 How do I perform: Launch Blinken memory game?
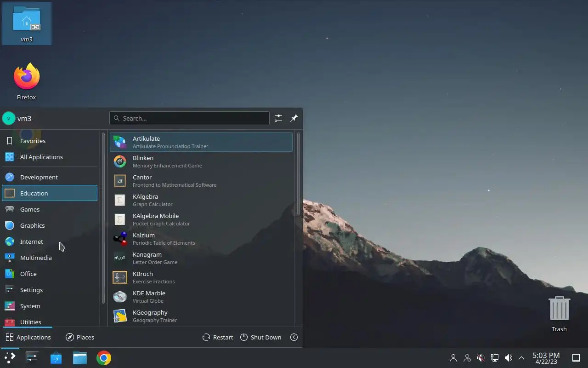click(201, 161)
